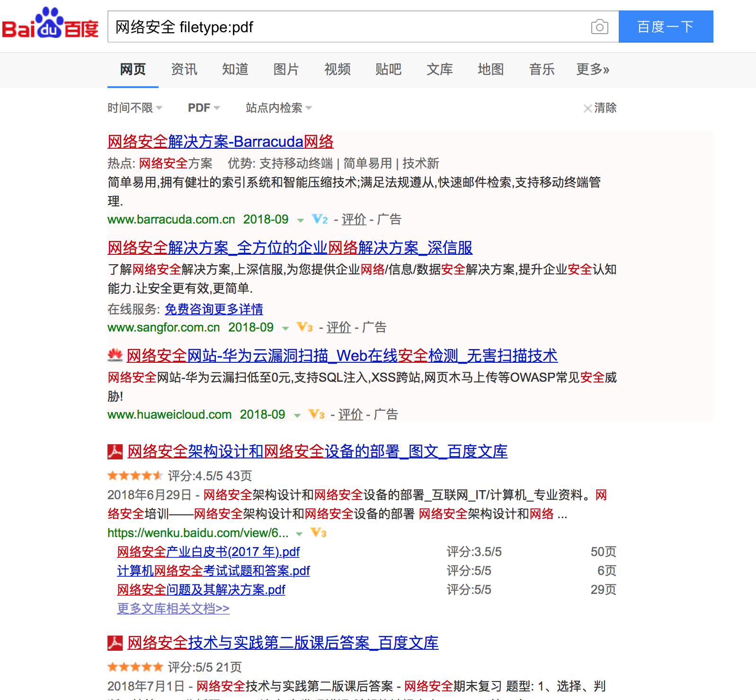Switch to the 资讯 tab

click(x=184, y=70)
